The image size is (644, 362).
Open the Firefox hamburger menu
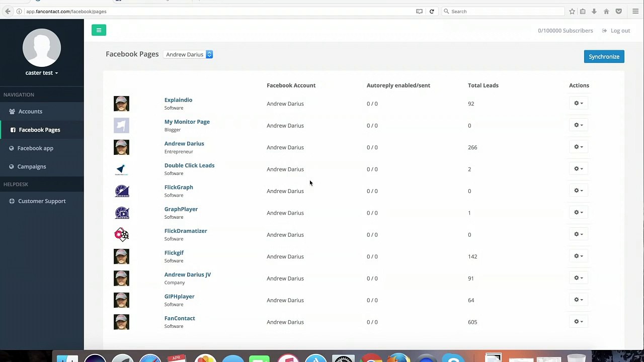(636, 11)
